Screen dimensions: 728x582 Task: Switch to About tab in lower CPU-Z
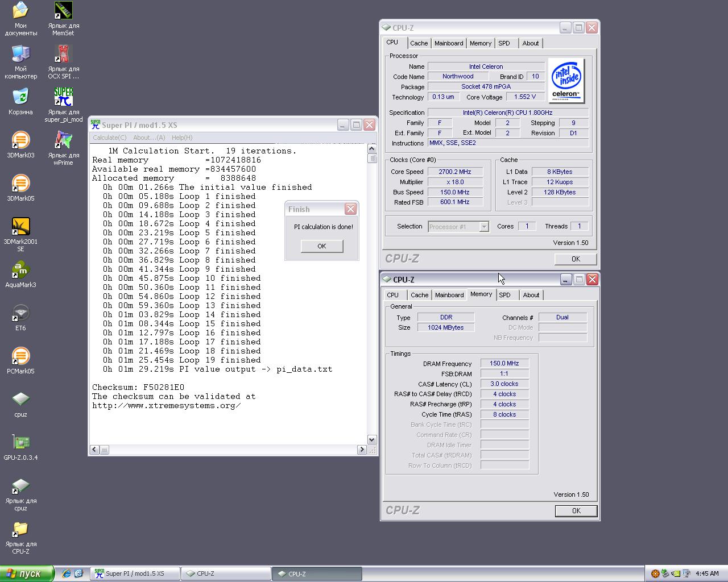[x=531, y=295]
